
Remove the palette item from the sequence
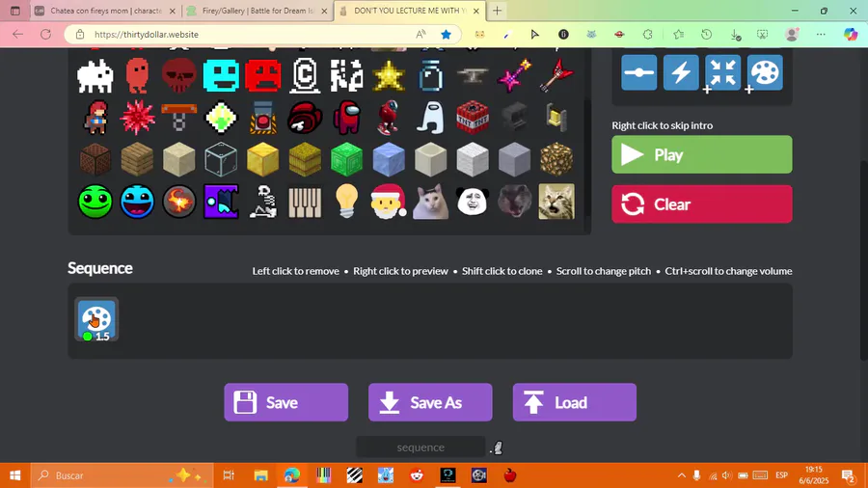point(96,320)
